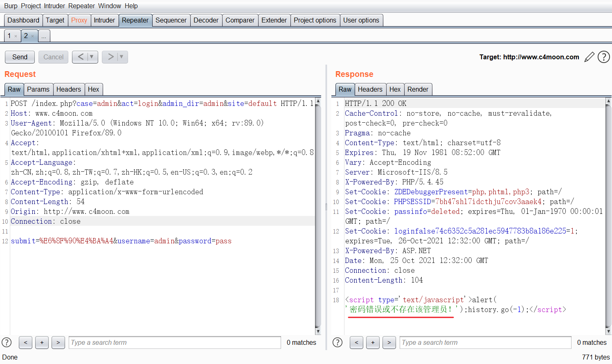Image resolution: width=612 pixels, height=364 pixels.
Task: Add response search option plus button
Action: click(x=373, y=342)
